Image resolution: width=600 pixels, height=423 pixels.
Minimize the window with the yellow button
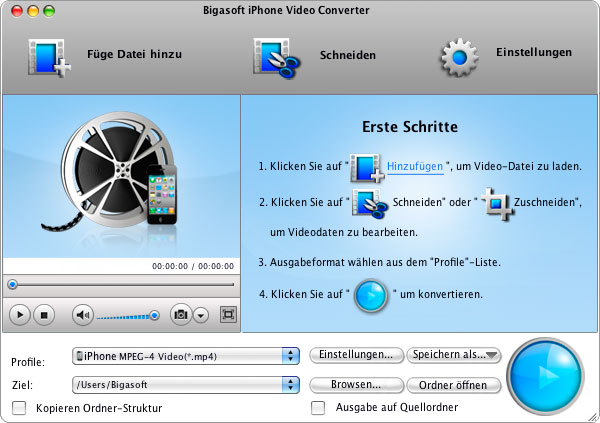point(33,11)
